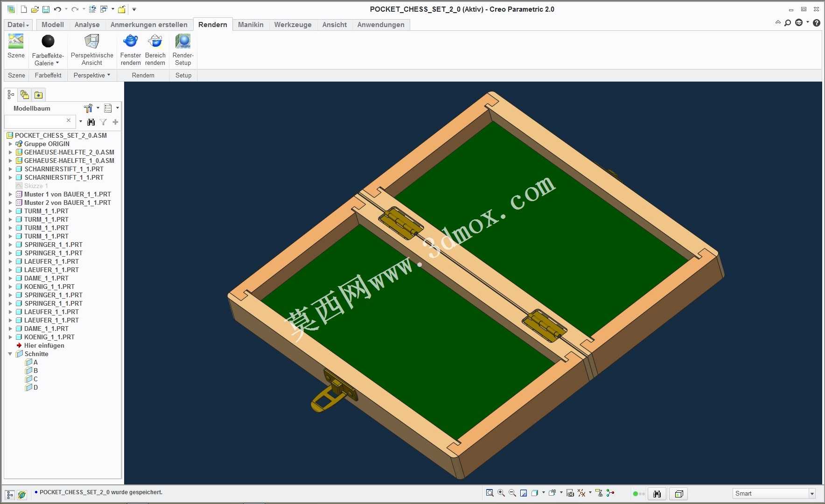825x504 pixels.
Task: Switch to the Ansicht tab
Action: click(335, 25)
